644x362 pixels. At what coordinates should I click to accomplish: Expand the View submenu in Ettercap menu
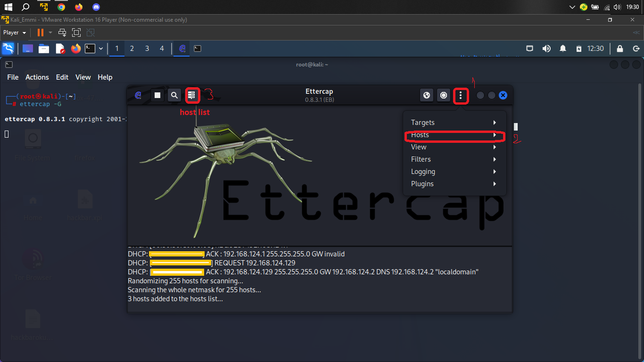454,147
